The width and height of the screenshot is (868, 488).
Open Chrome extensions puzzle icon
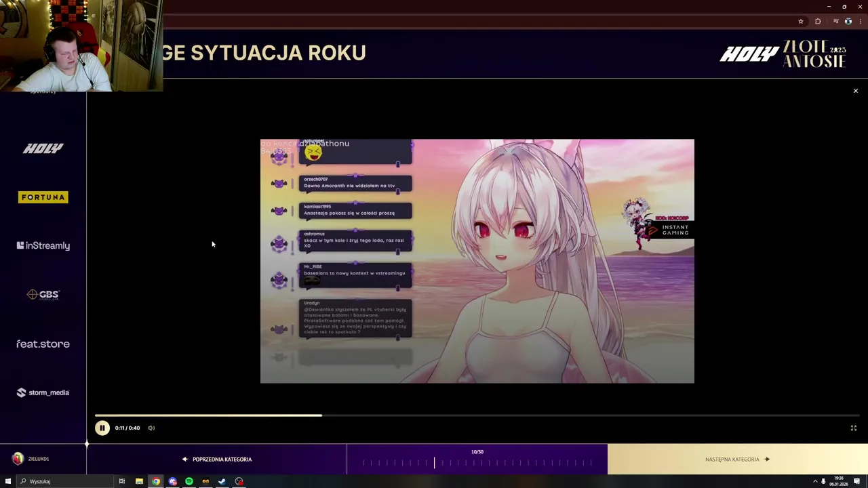click(x=818, y=22)
